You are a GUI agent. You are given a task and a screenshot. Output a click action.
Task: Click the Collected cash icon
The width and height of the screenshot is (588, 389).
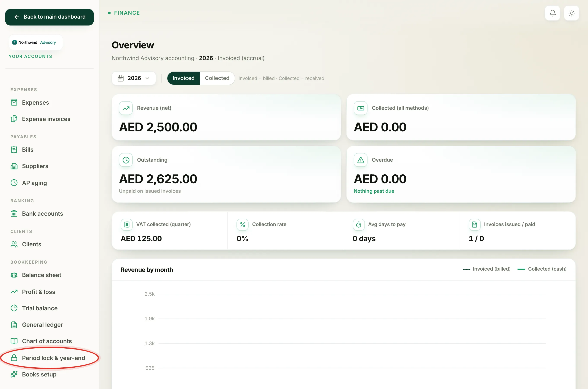coord(361,108)
